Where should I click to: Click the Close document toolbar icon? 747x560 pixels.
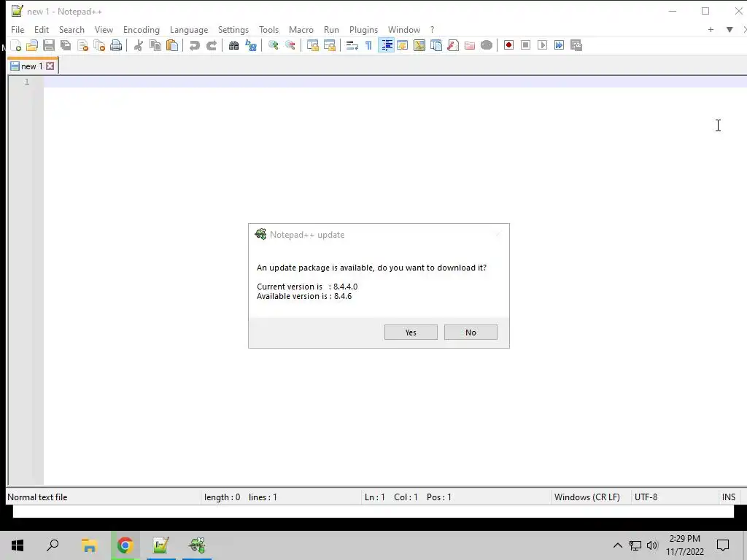point(82,45)
